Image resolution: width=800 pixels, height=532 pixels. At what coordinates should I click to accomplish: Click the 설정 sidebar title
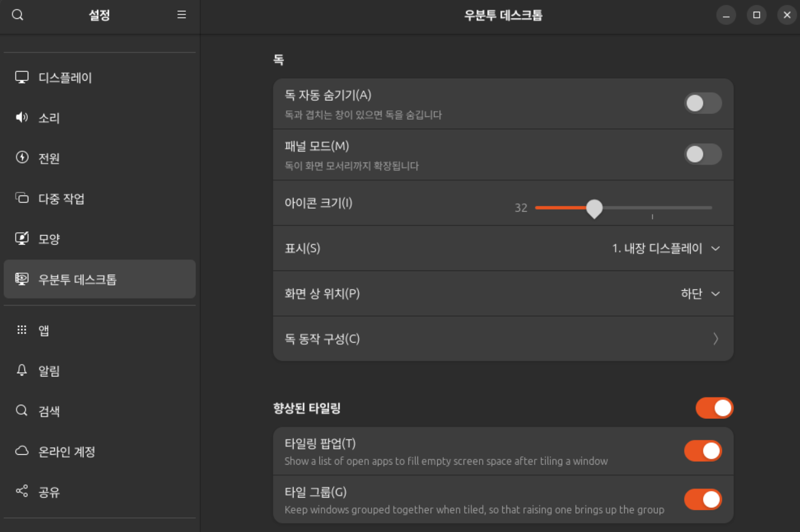click(x=99, y=15)
